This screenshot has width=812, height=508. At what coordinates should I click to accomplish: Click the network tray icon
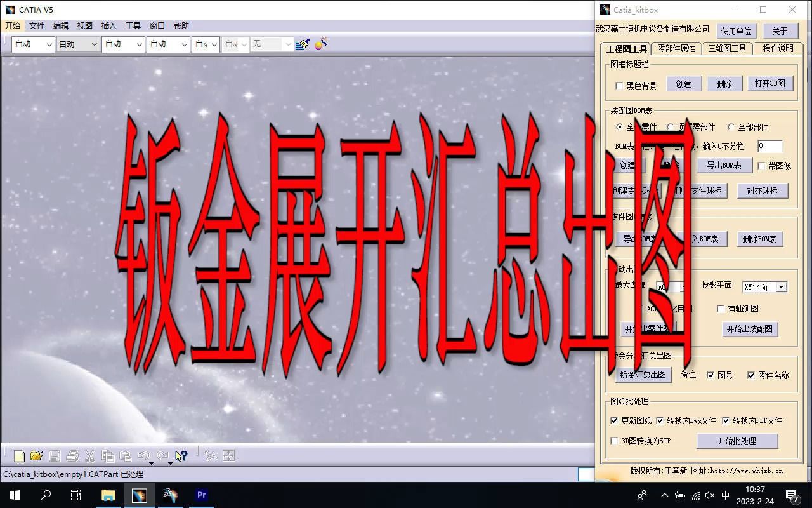pyautogui.click(x=695, y=495)
